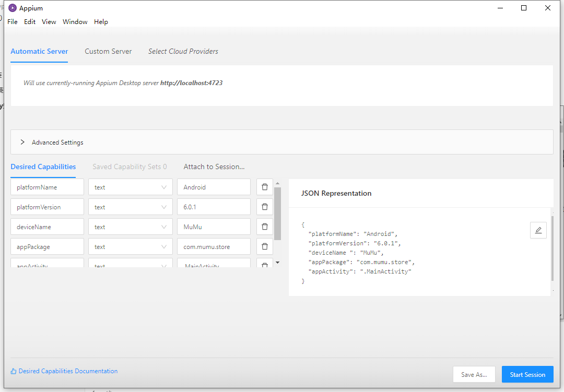The height and width of the screenshot is (392, 564).
Task: Delete the platformVersion capability row
Action: coord(264,207)
